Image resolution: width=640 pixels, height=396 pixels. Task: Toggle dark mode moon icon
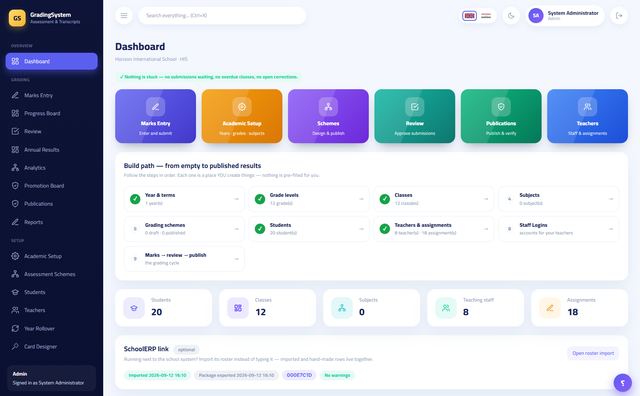click(511, 16)
